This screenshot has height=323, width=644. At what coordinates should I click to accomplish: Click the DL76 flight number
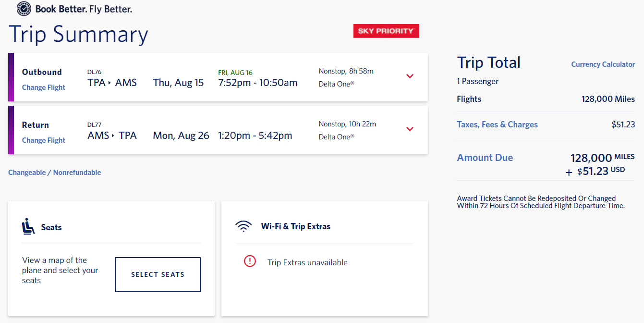[94, 72]
